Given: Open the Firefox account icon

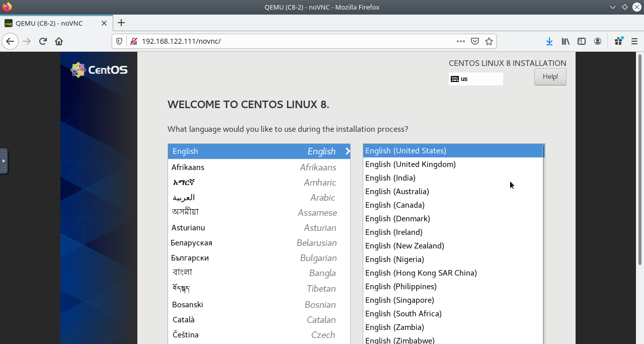Looking at the screenshot, I should pos(598,41).
